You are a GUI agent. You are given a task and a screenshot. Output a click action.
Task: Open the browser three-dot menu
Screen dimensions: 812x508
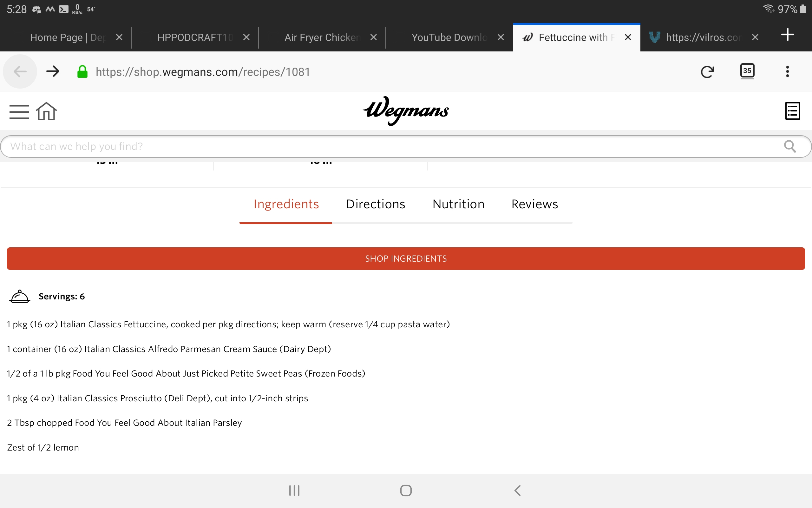(787, 71)
